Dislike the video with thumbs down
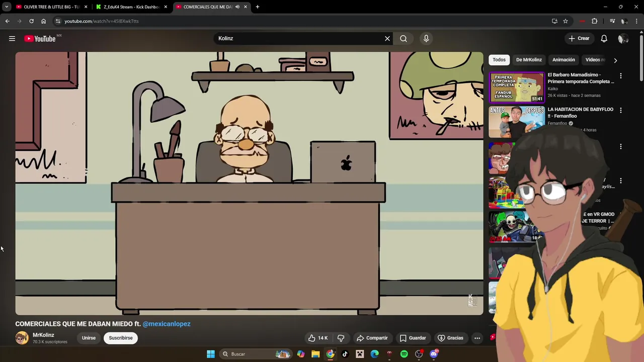The height and width of the screenshot is (362, 644). click(x=341, y=338)
